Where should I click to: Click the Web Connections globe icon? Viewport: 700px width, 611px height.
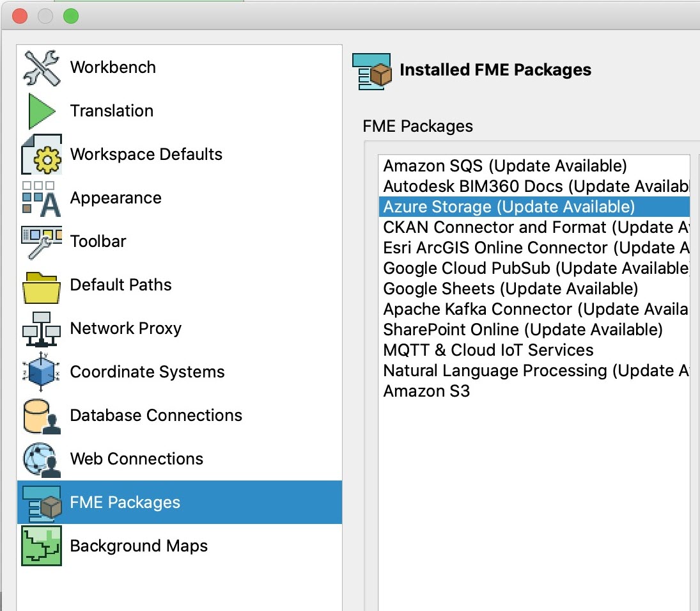tap(42, 459)
